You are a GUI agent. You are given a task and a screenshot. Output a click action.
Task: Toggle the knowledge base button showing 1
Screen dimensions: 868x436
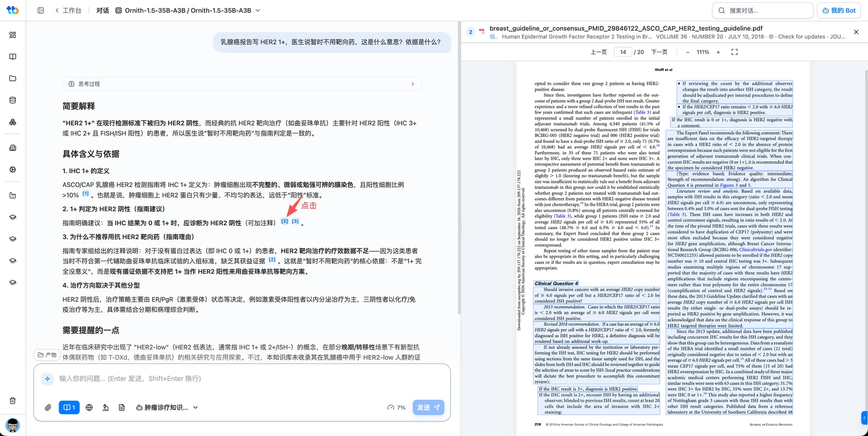click(69, 407)
